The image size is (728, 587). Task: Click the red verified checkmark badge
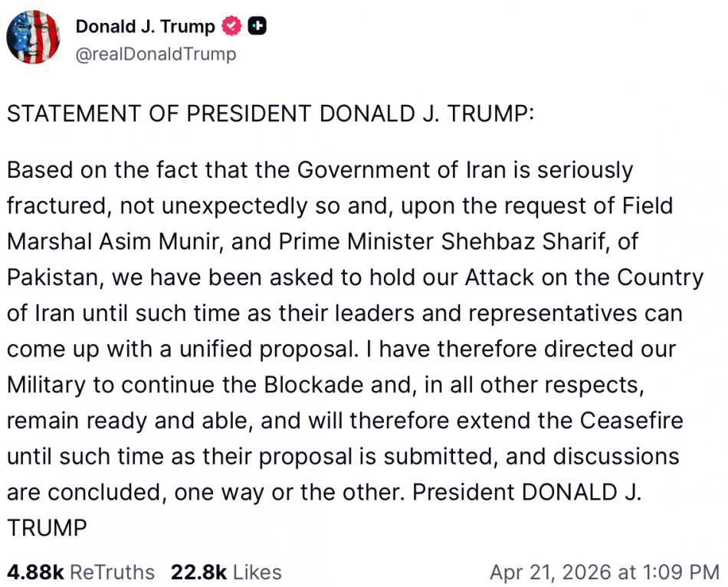231,26
